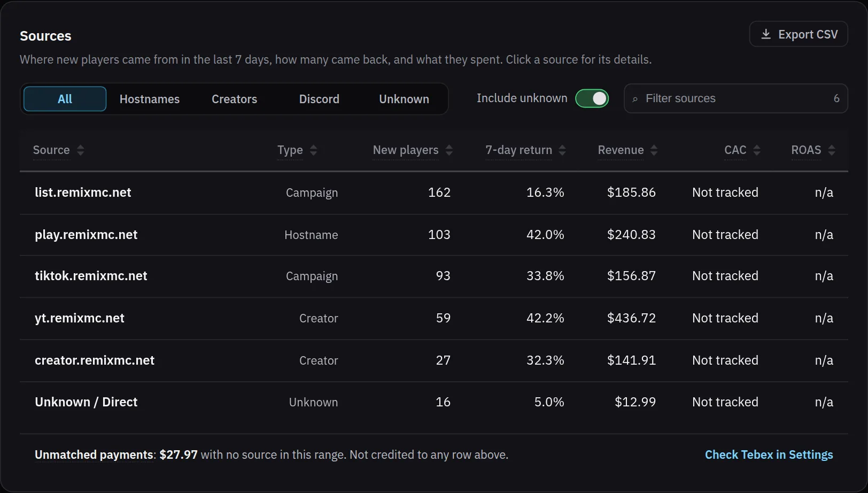Turn off the Include unknown switch
Viewport: 868px width, 493px height.
(592, 98)
